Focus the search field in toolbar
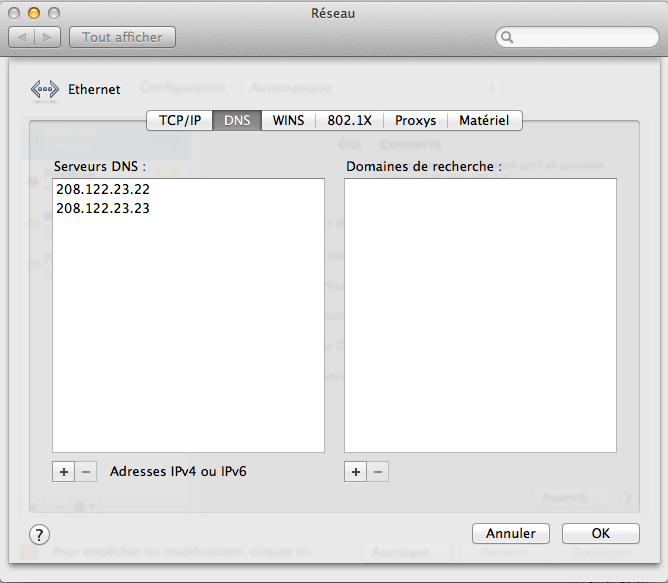 tap(577, 38)
